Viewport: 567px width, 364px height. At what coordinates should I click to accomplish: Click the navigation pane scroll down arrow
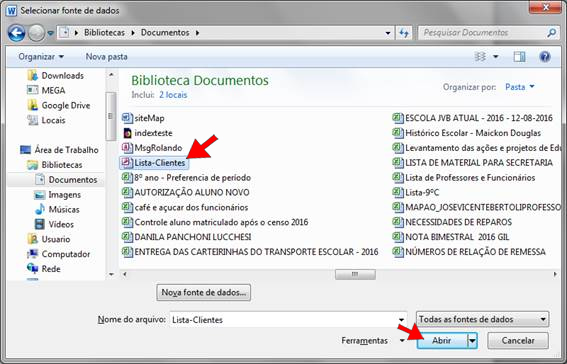(x=111, y=274)
